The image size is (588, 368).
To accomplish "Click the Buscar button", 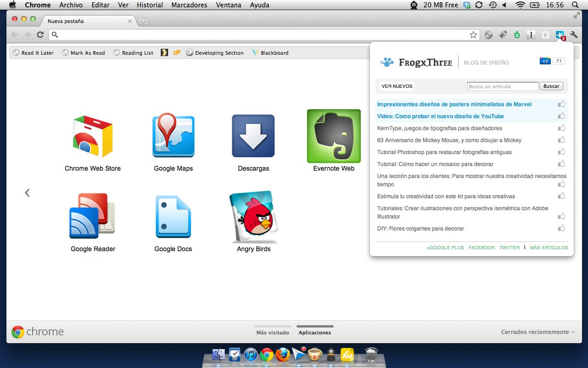I will tap(551, 86).
